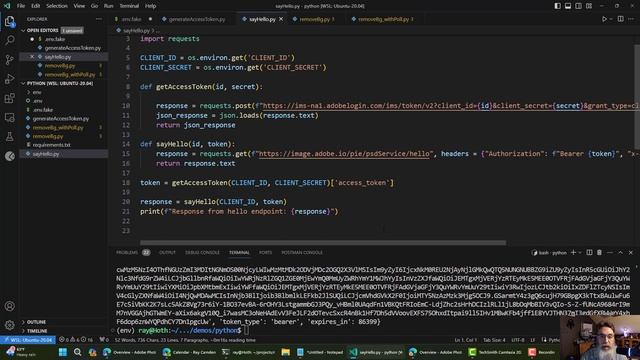
Task: Open the Run menu
Action: pyautogui.click(x=109, y=6)
